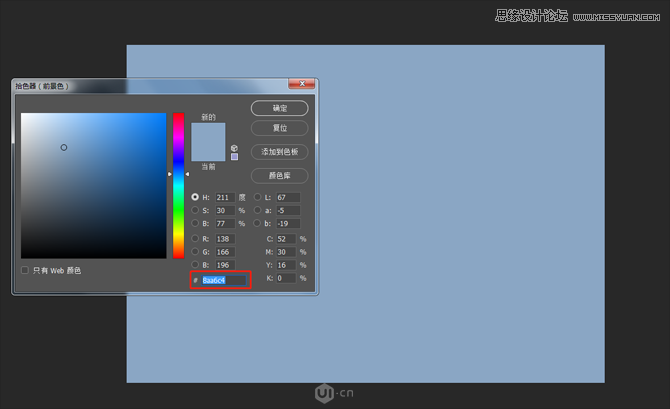
Task: Select the S (saturation) radio button
Action: 195,210
